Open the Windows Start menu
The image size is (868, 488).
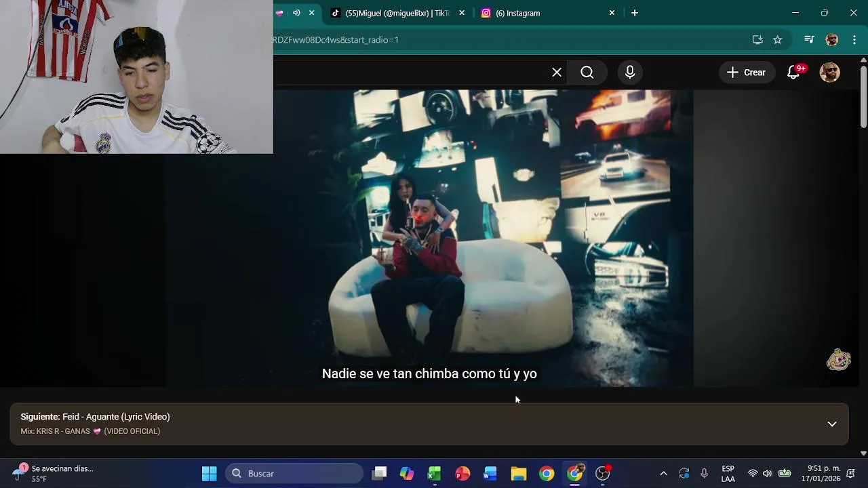click(x=210, y=474)
